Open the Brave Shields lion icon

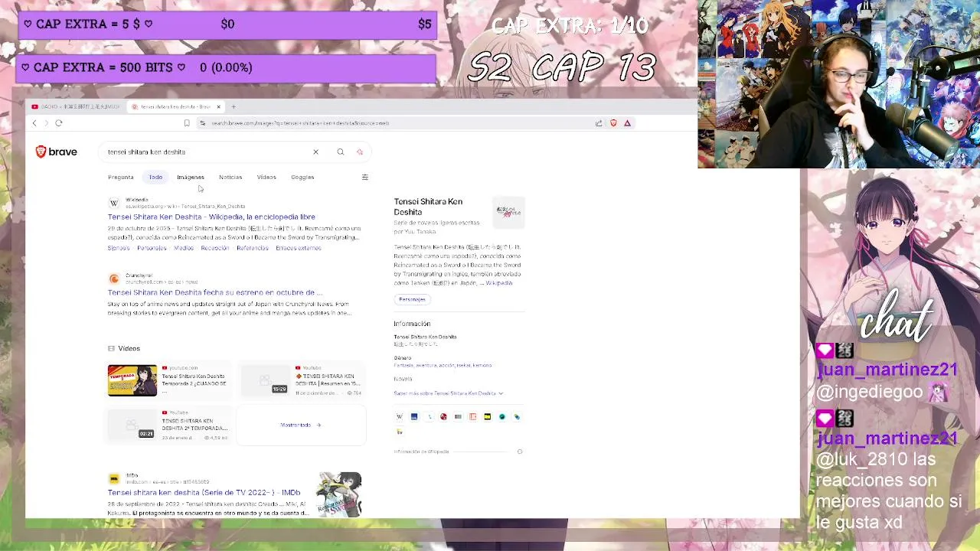point(613,123)
